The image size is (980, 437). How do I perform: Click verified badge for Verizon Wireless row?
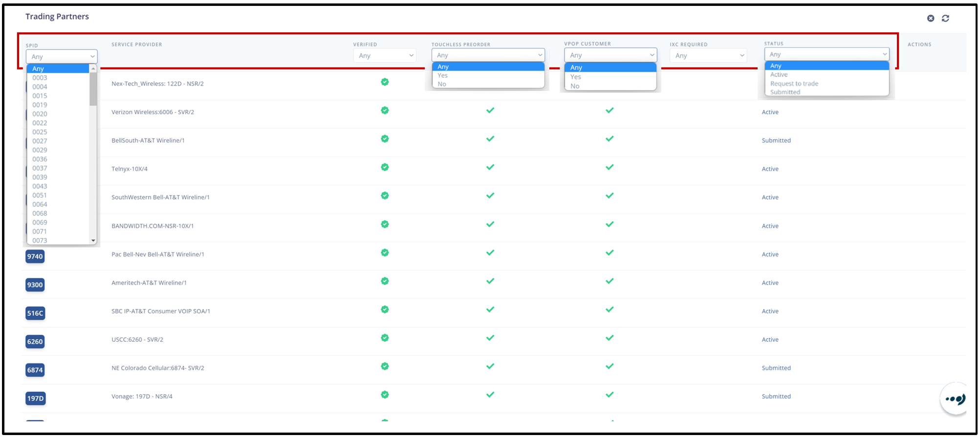coord(385,110)
